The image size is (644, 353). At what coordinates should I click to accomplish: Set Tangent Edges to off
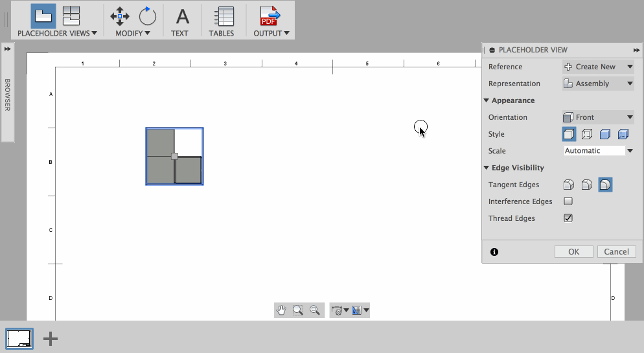pos(605,185)
